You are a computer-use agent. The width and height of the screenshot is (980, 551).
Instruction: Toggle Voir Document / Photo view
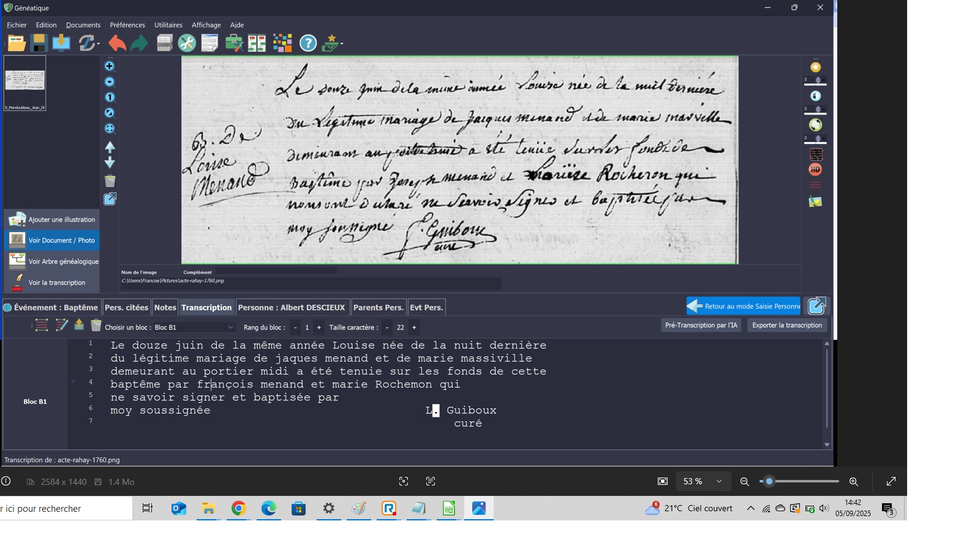click(x=52, y=240)
